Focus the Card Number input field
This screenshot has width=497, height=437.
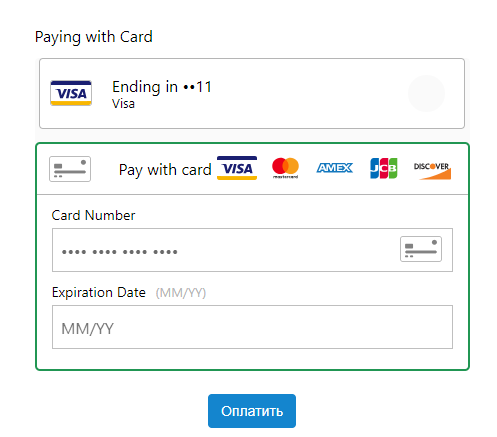(252, 250)
